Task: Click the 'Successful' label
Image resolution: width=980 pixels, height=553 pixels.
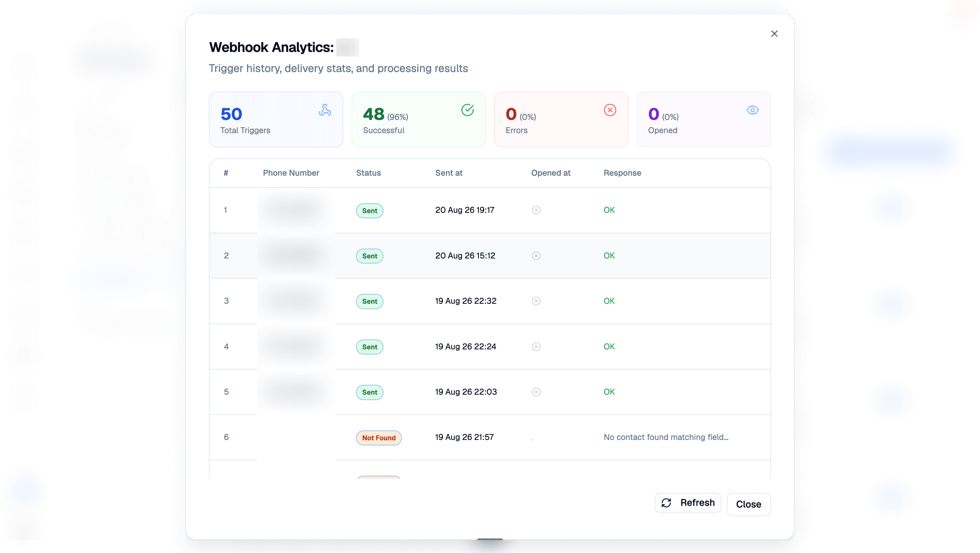Action: click(x=383, y=130)
